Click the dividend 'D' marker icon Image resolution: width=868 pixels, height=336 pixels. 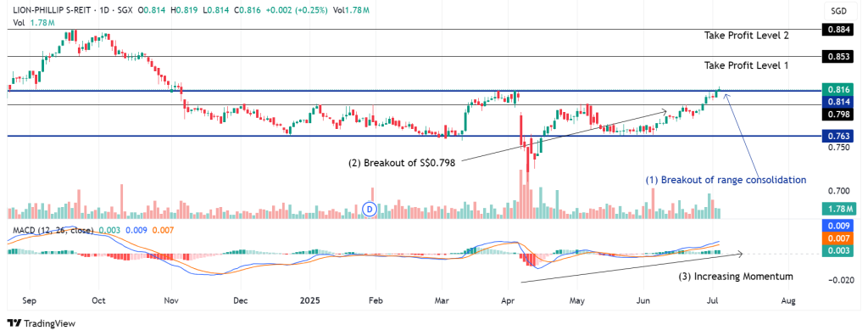coord(369,209)
